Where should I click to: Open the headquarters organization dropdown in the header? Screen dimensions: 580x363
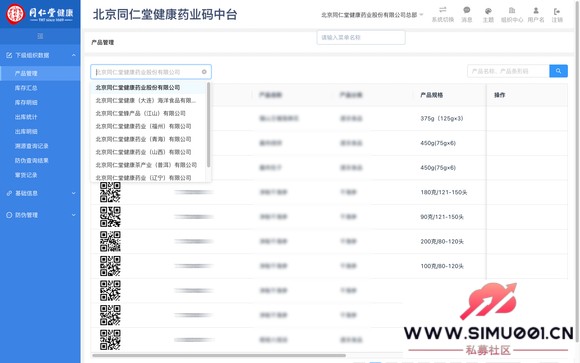(x=372, y=15)
